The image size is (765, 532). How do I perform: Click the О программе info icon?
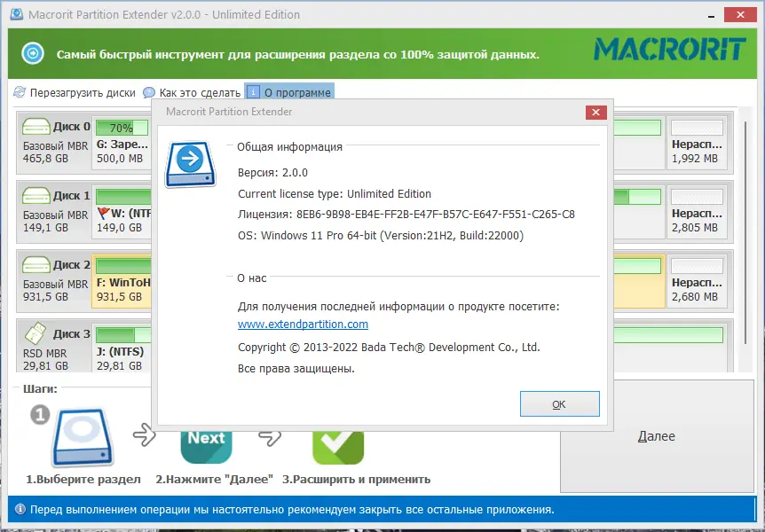253,91
